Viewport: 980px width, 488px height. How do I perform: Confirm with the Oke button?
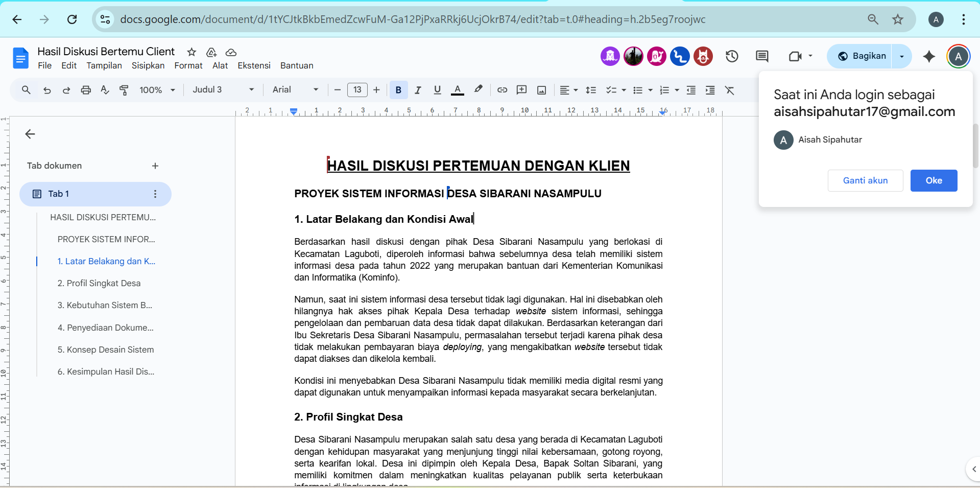click(934, 180)
